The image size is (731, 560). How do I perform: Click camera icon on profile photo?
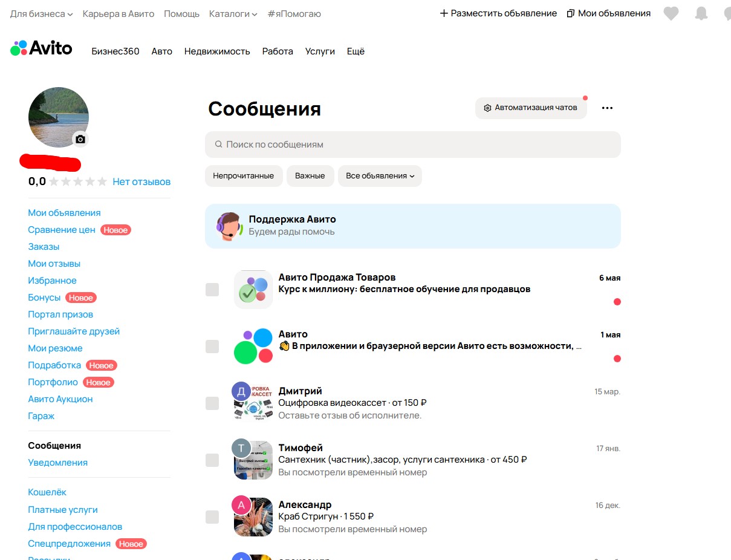coord(80,139)
